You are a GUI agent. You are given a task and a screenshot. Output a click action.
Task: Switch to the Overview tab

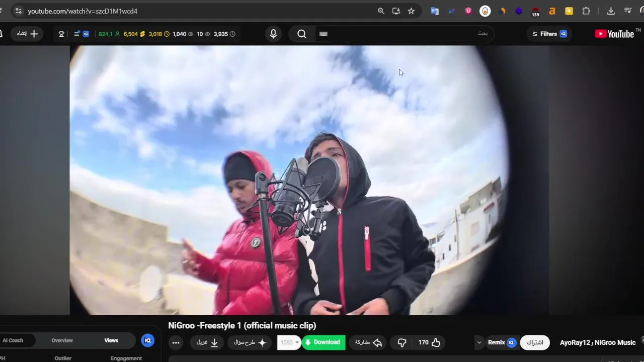click(x=62, y=340)
